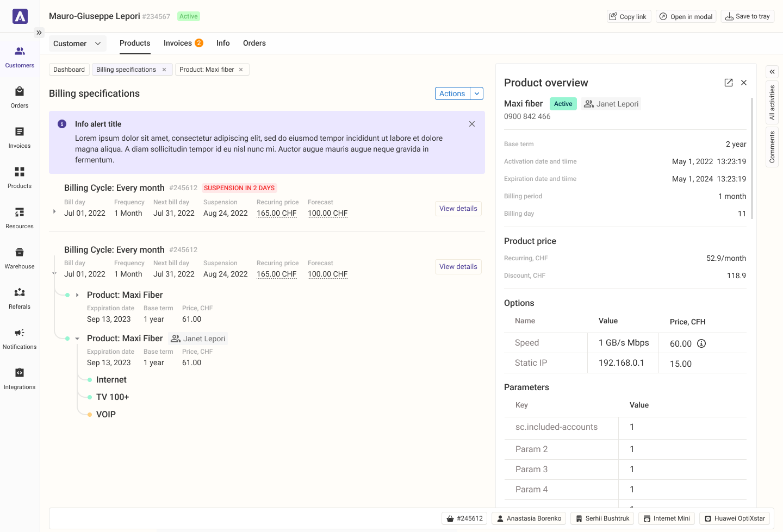Open the Actions dropdown arrow
This screenshot has height=532, width=783.
point(477,93)
